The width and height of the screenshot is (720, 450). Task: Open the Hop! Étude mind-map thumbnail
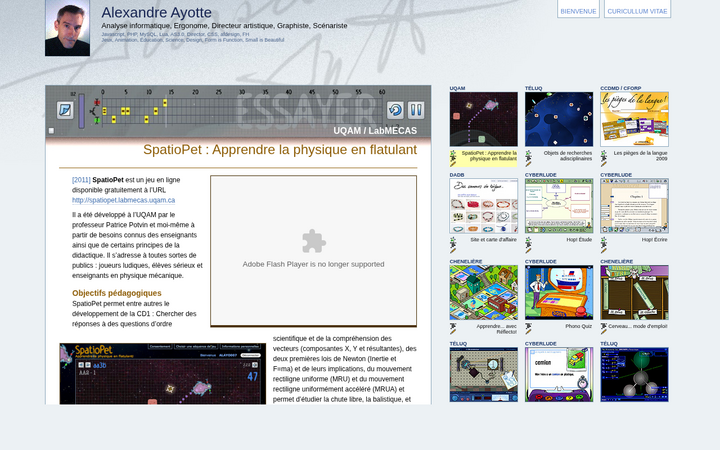(x=559, y=206)
